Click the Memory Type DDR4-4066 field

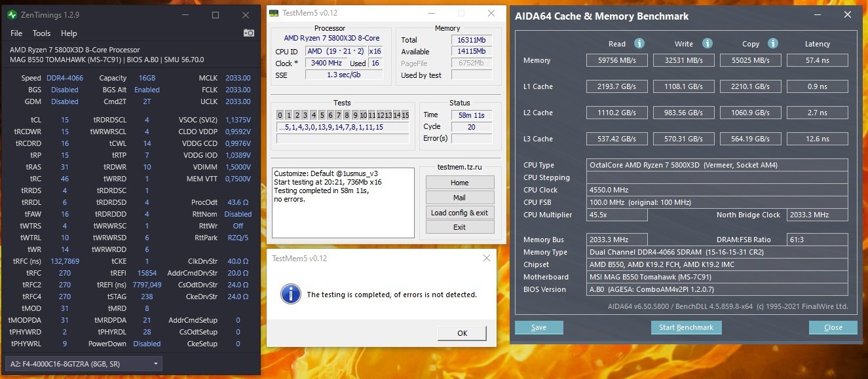pyautogui.click(x=717, y=252)
